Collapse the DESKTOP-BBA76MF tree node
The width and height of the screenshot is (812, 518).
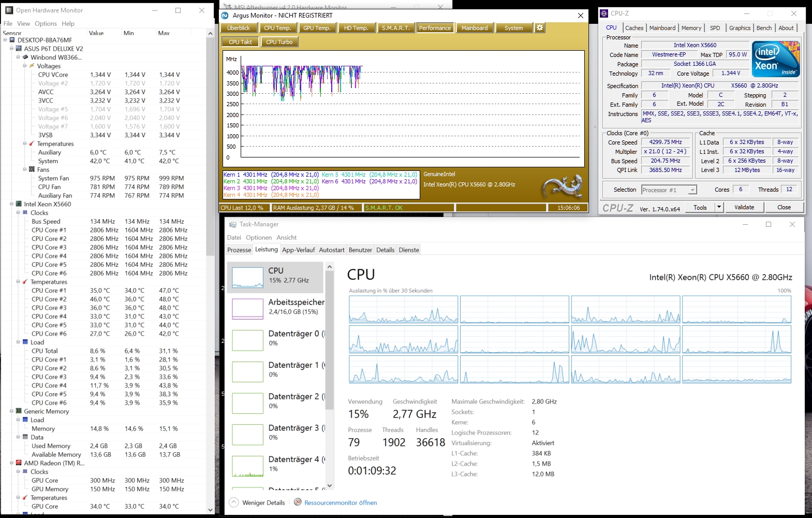(x=5, y=40)
